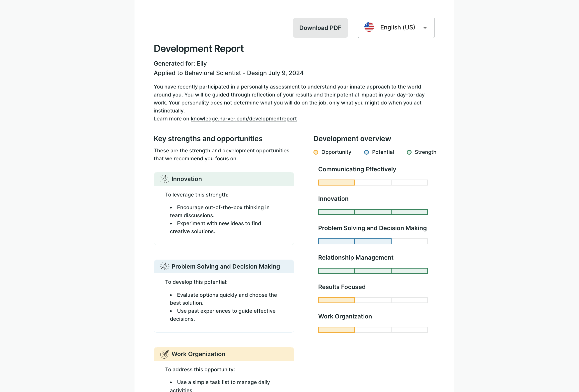Screen dimensions: 579x392
Task: Open the knowledge.harver.com/developmentreport link
Action: (244, 119)
